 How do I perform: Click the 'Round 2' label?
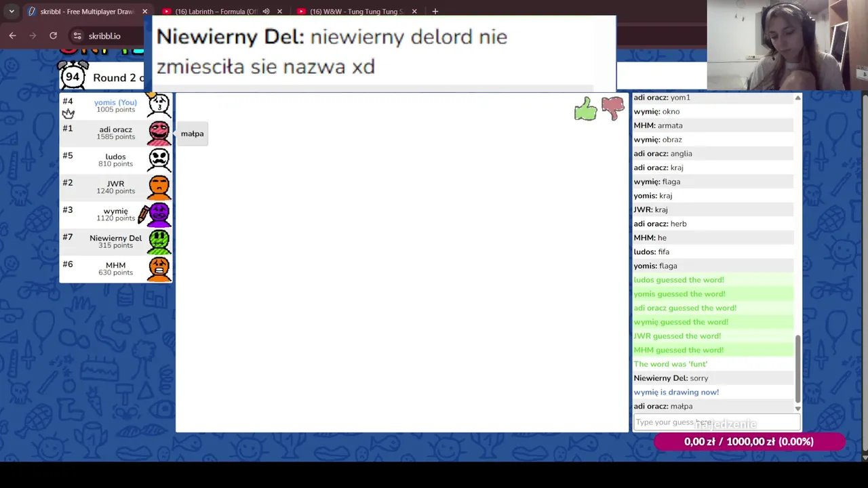tap(119, 77)
